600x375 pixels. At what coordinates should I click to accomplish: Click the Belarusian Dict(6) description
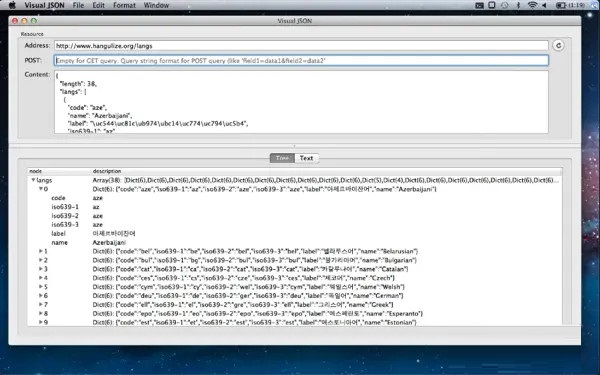point(255,251)
